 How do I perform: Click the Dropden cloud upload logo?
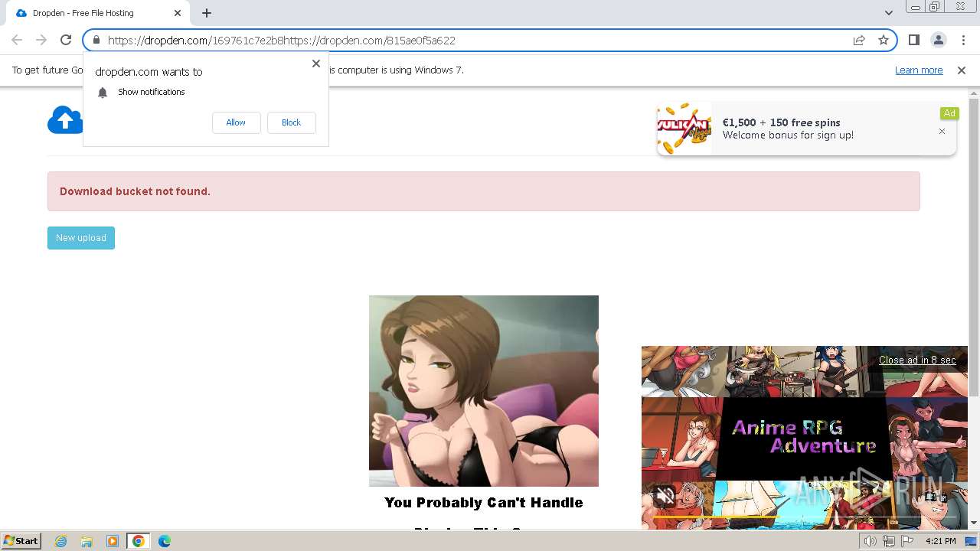(x=65, y=120)
